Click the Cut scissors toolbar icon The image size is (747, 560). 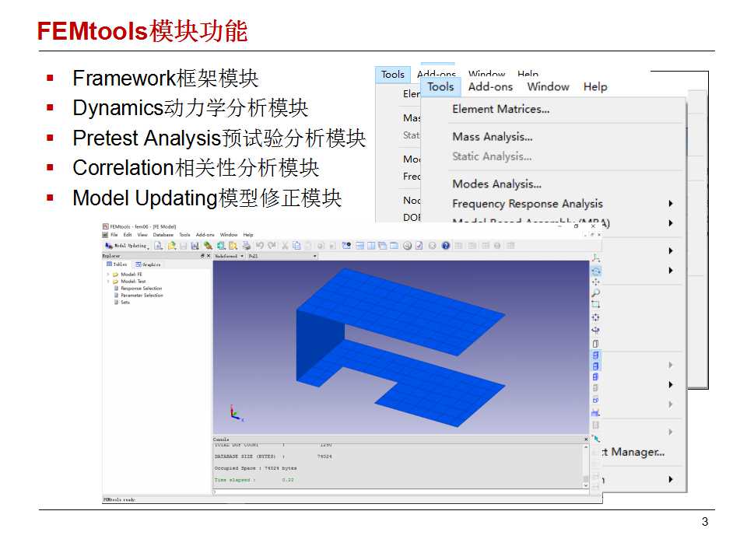pos(285,246)
